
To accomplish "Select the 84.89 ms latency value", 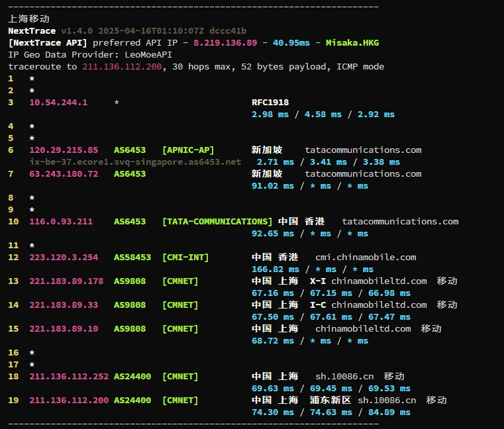I will click(389, 412).
